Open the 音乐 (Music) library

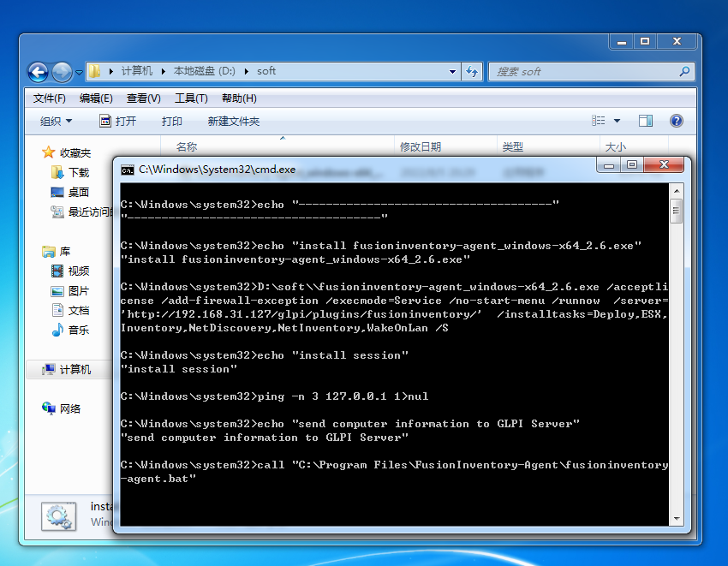click(78, 330)
